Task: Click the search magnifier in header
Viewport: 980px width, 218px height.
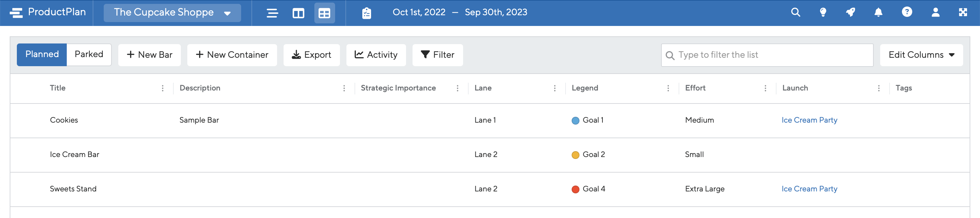Action: (x=796, y=12)
